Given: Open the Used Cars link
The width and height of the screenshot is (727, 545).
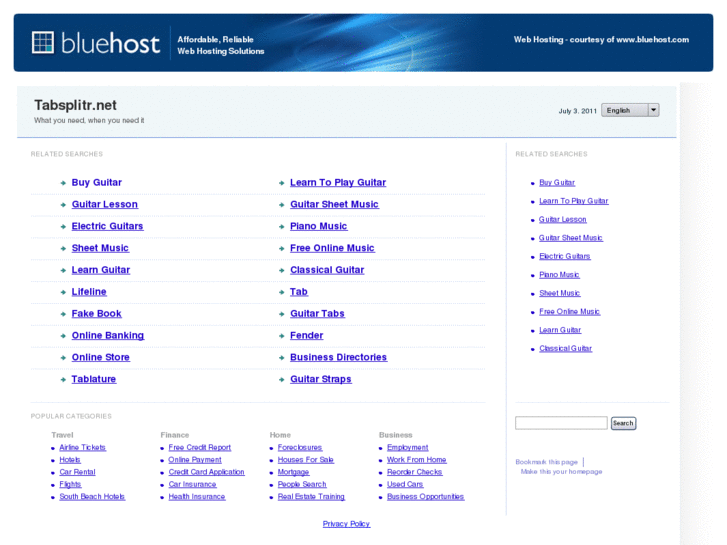Looking at the screenshot, I should [x=405, y=484].
